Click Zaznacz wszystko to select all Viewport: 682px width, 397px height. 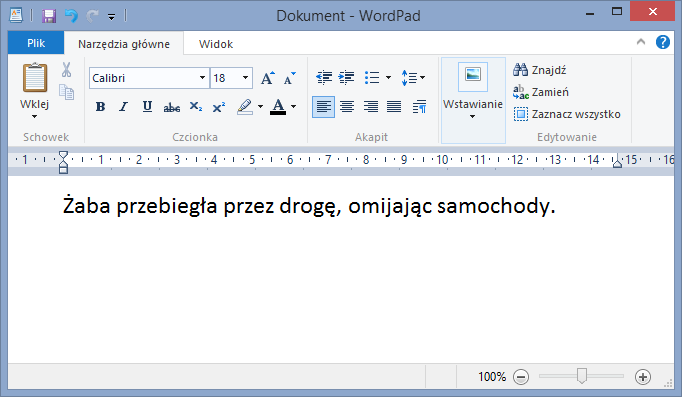click(x=567, y=114)
